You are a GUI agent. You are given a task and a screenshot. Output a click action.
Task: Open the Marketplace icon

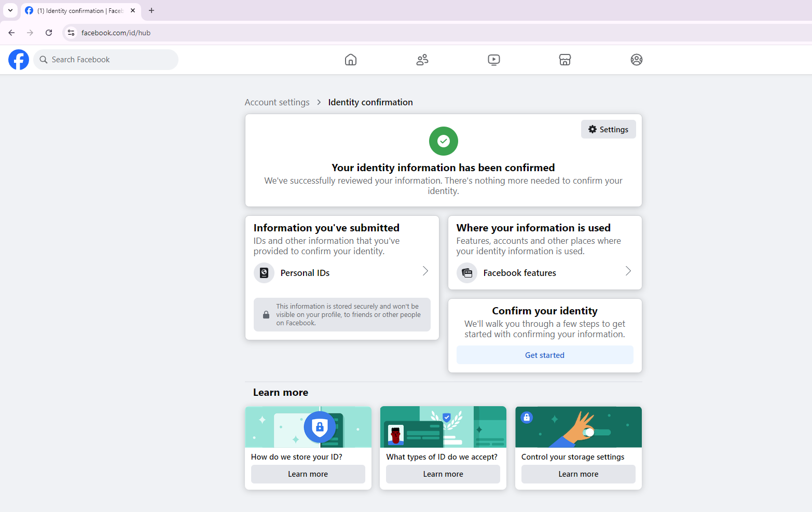(565, 60)
